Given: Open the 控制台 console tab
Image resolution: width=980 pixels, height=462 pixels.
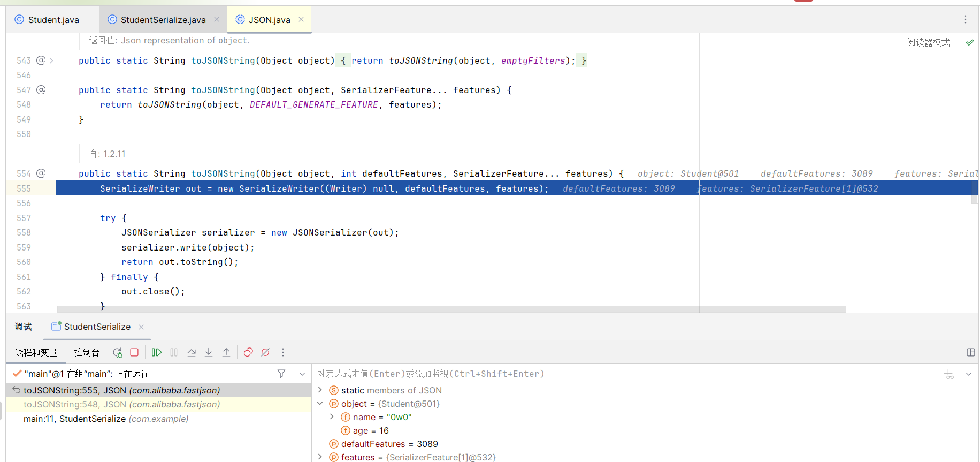Looking at the screenshot, I should [87, 352].
